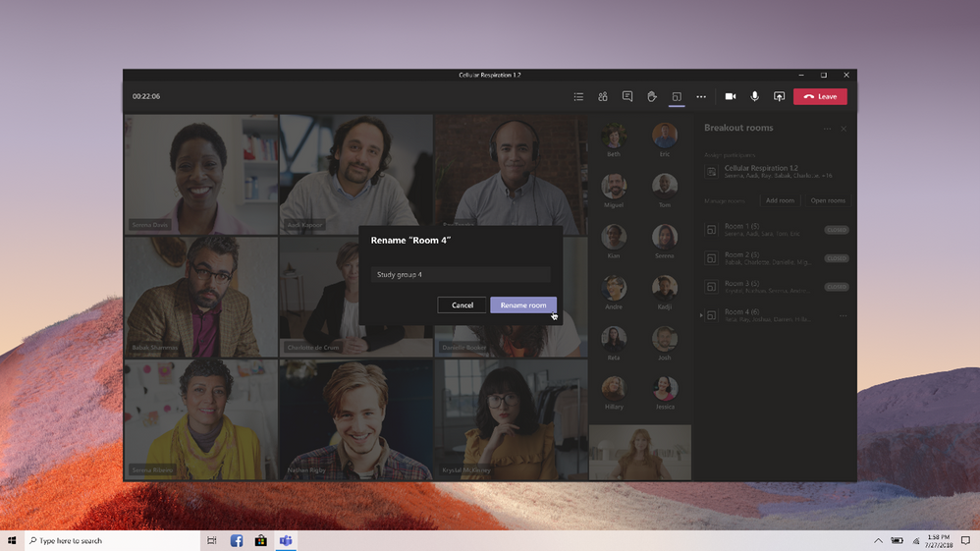Click the share screen icon

pyautogui.click(x=779, y=96)
